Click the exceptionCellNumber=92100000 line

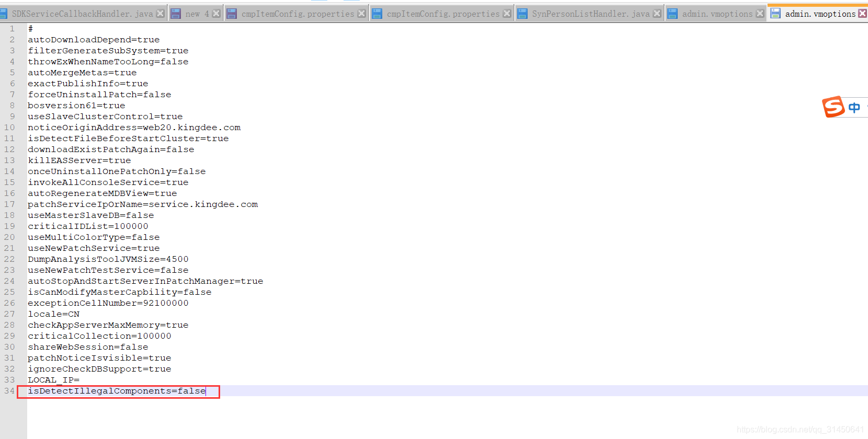click(108, 303)
